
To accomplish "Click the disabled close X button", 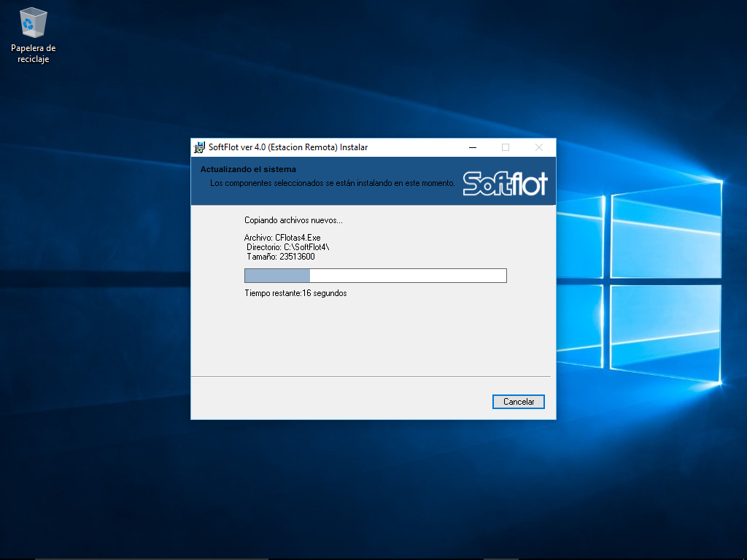I will (538, 147).
